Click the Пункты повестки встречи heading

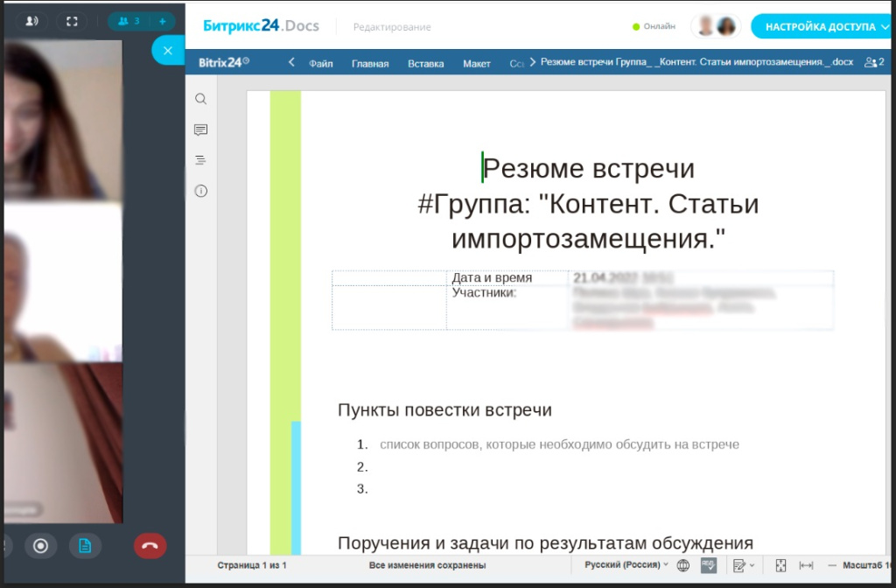point(444,409)
